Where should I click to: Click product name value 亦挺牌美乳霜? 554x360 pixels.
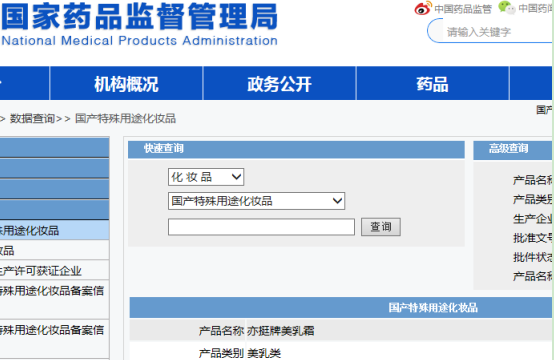click(281, 331)
